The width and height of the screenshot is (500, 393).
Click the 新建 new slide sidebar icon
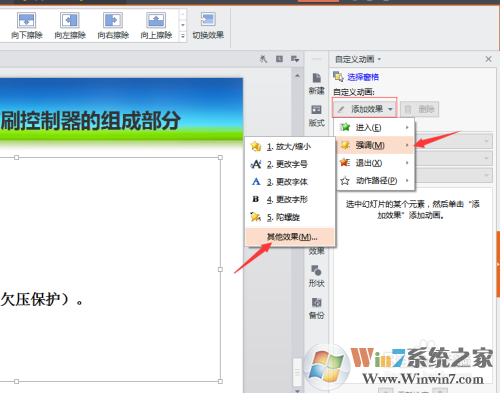(x=316, y=83)
